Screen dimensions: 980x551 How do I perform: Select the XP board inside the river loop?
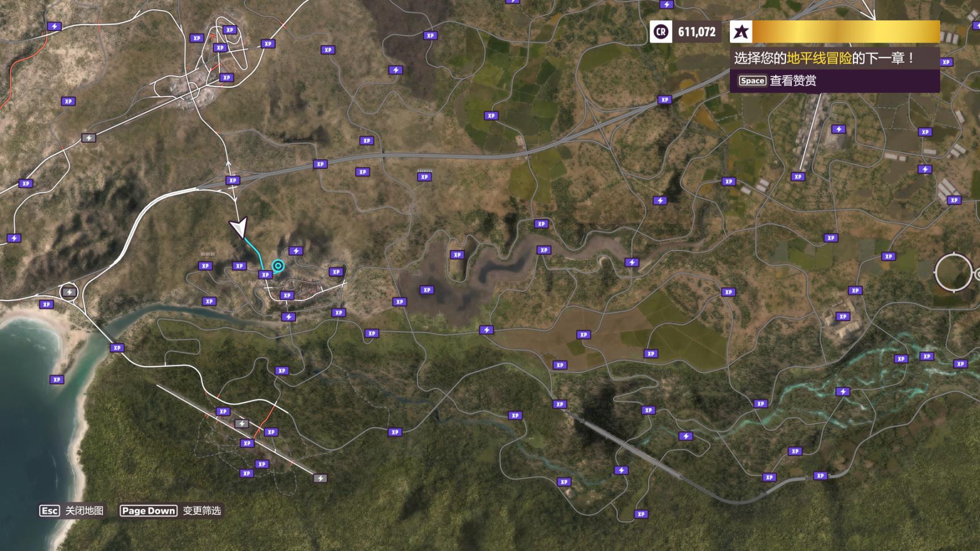point(457,255)
